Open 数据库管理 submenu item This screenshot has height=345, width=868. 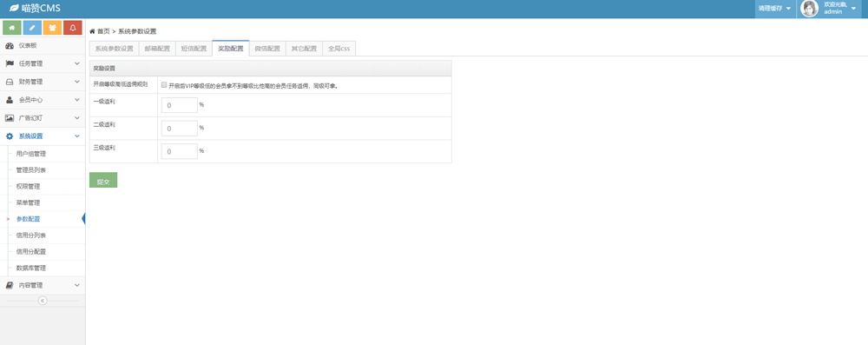[31, 268]
